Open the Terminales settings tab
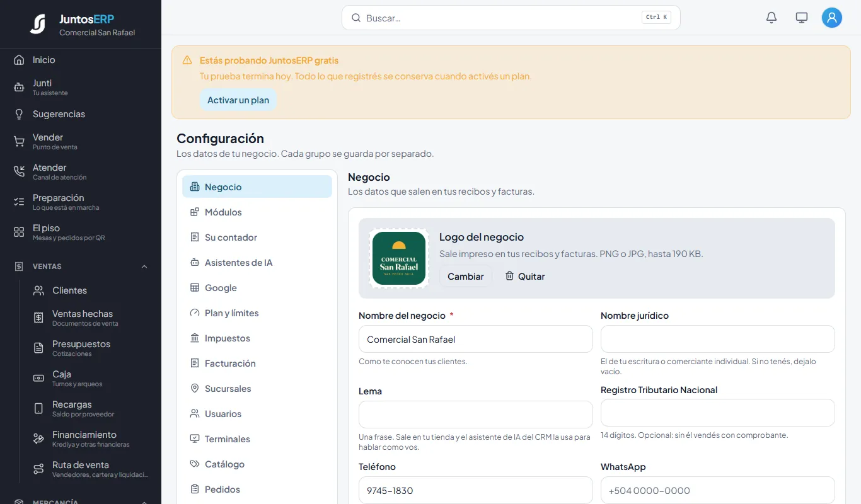Viewport: 861px width, 504px height. point(257,439)
